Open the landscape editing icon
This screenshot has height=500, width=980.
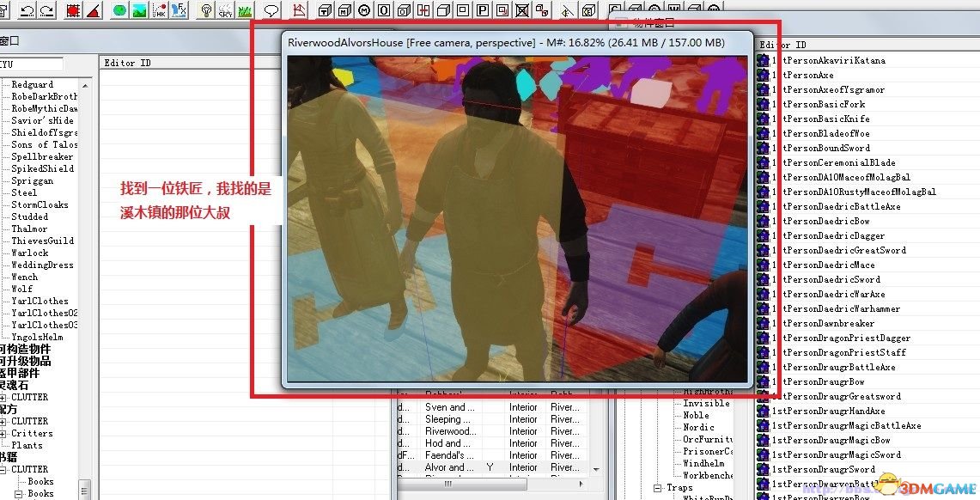pos(140,10)
